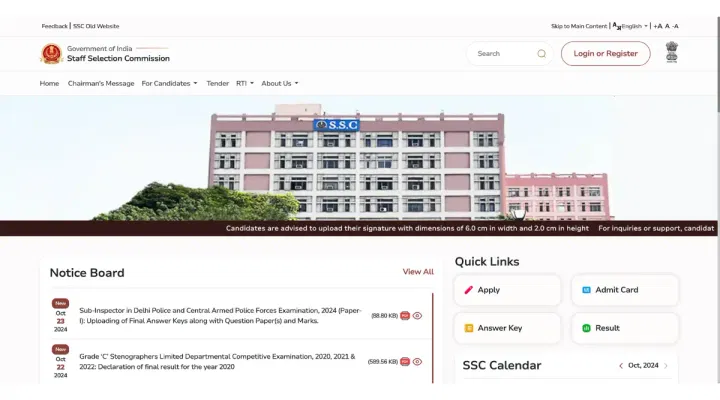
Task: Open the Admit Card quick link
Action: [625, 290]
